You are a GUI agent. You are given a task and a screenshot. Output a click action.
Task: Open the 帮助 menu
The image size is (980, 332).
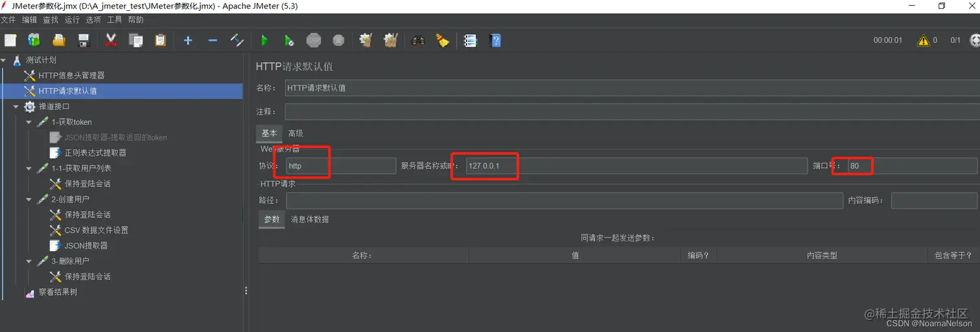pyautogui.click(x=135, y=20)
